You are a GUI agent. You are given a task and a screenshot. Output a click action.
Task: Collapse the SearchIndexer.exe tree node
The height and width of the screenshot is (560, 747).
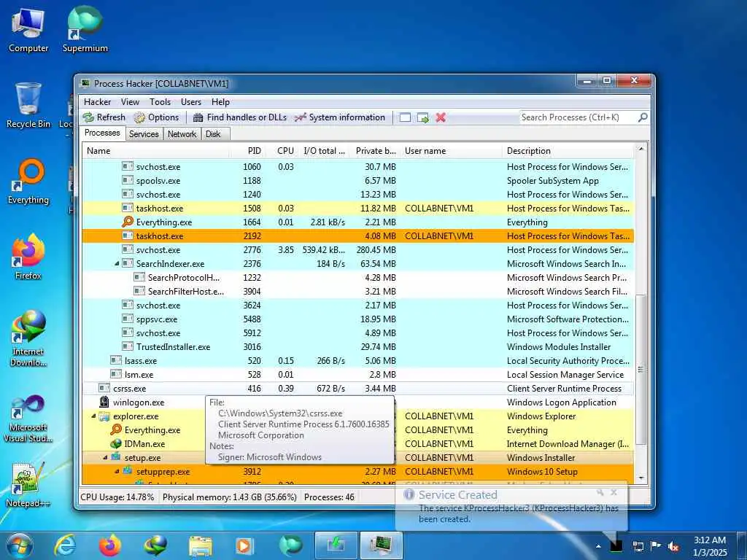click(x=117, y=264)
